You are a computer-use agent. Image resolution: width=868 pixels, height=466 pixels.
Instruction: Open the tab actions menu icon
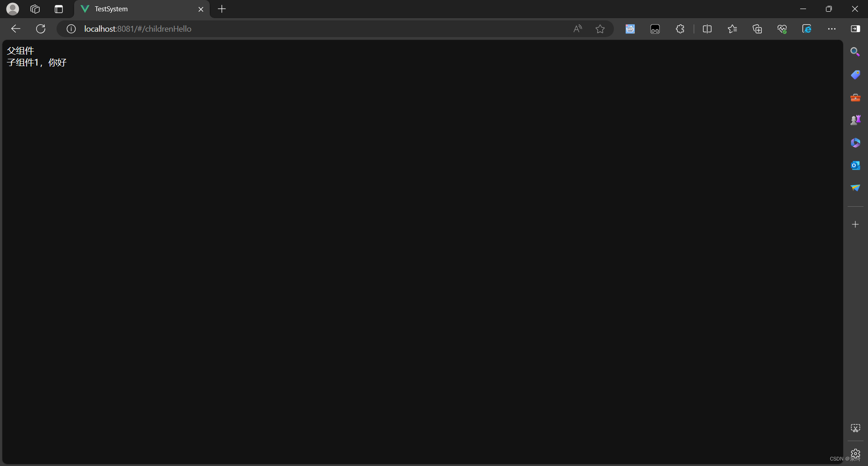[59, 9]
